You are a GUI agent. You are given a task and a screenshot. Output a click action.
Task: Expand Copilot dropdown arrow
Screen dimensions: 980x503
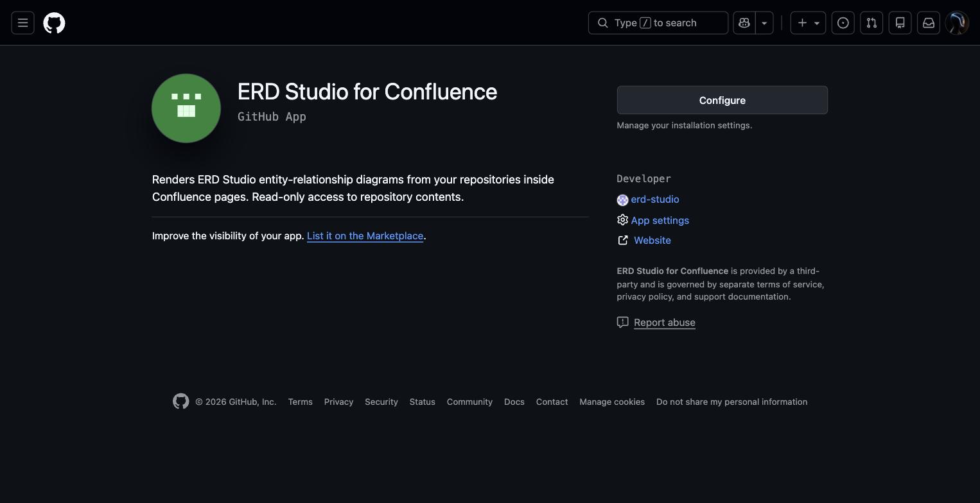pyautogui.click(x=764, y=23)
